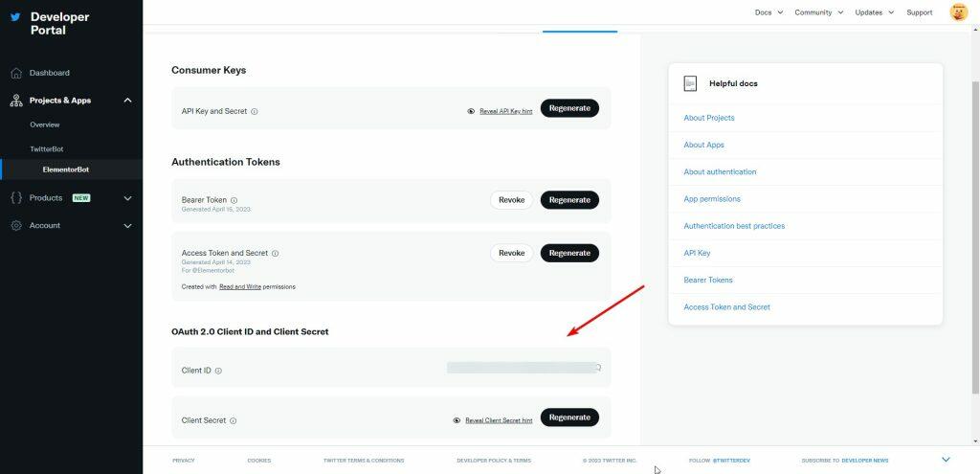Reveal the Client Secret hint

498,420
